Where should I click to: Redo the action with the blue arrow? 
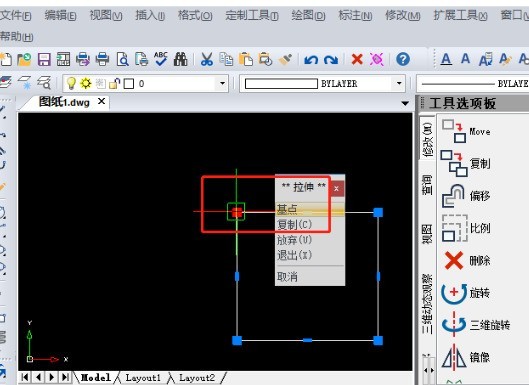click(331, 60)
